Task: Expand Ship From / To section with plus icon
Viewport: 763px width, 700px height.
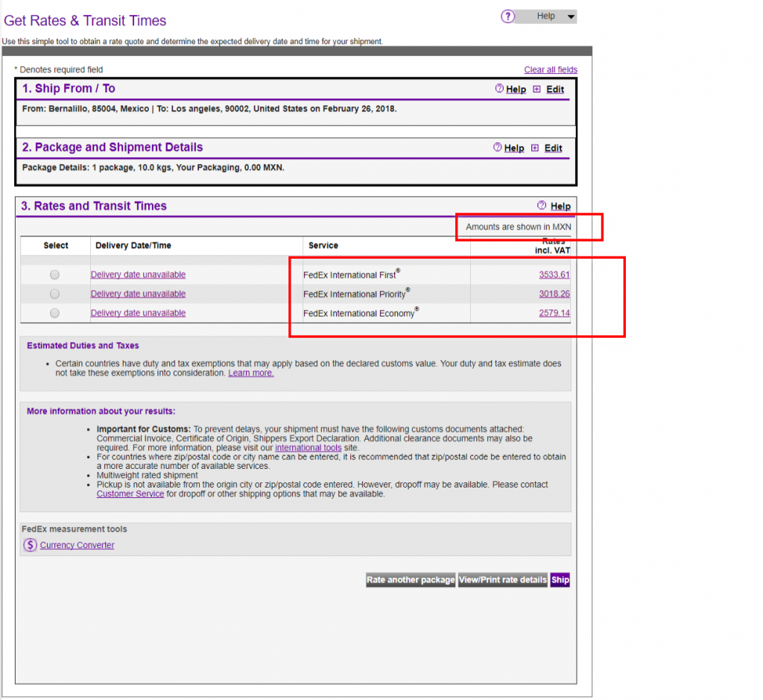Action: (536, 89)
